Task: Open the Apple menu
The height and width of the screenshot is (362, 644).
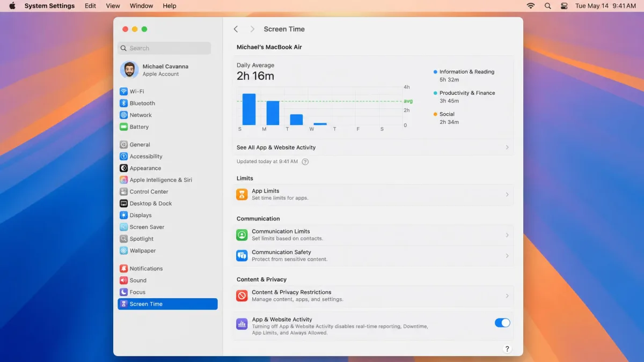Action: (12, 6)
